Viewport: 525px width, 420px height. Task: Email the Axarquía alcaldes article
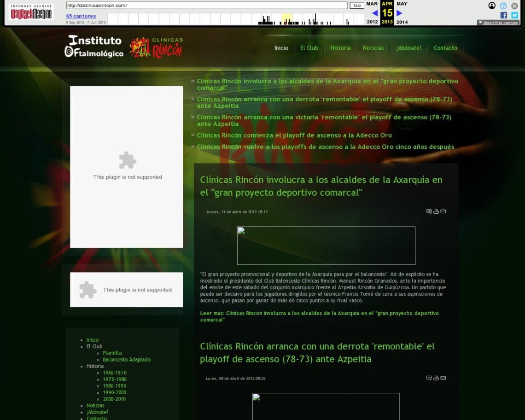(443, 211)
